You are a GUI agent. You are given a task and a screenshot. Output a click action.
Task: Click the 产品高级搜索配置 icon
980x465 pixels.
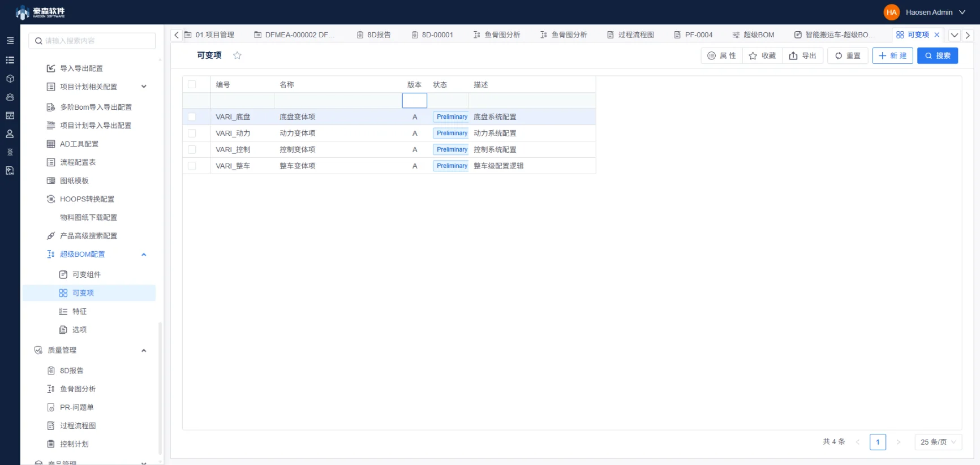coord(51,236)
